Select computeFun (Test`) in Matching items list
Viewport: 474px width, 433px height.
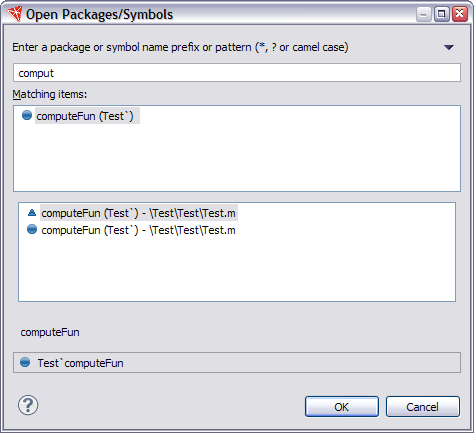tap(85, 116)
